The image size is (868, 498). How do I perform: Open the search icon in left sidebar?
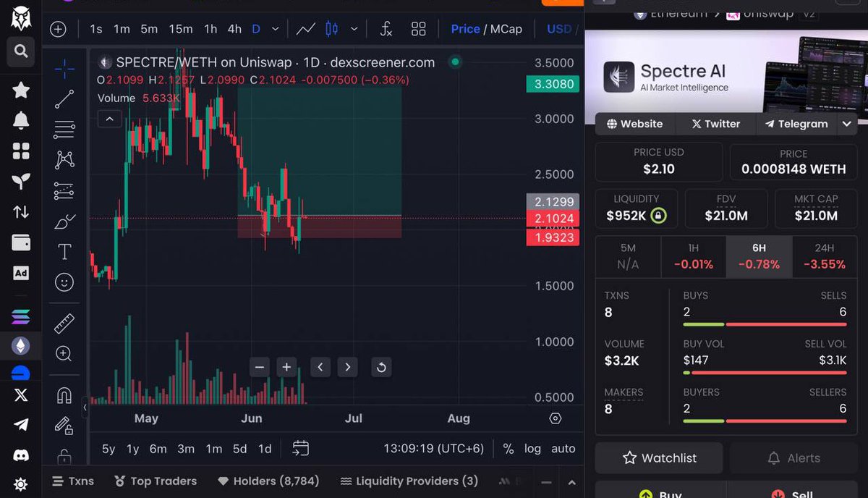[21, 51]
